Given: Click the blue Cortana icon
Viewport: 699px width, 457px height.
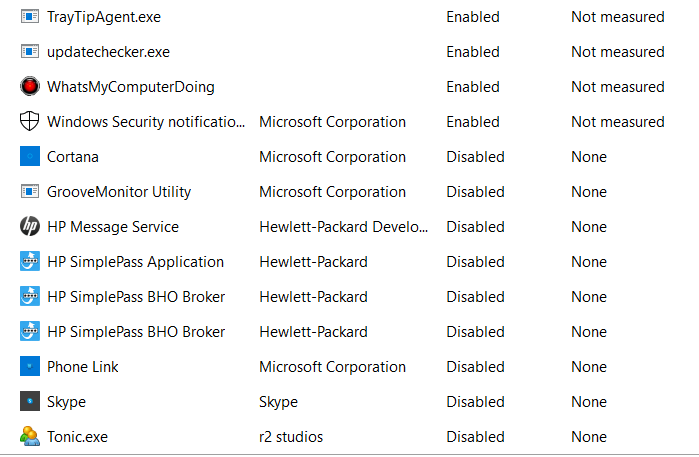Looking at the screenshot, I should pos(29,157).
